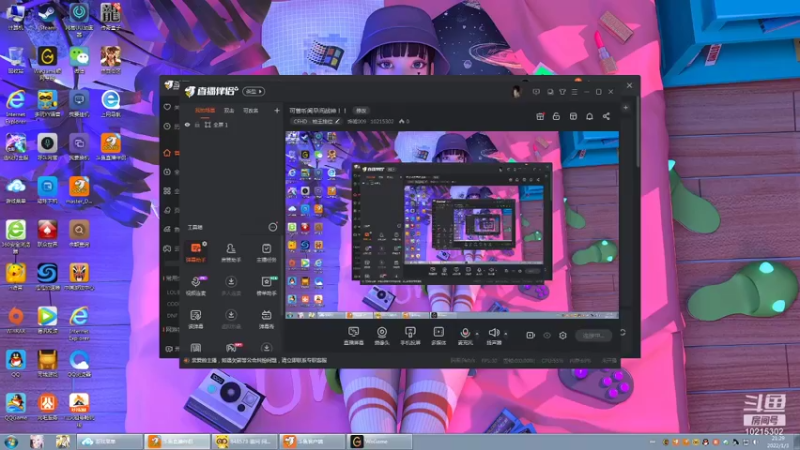Image resolution: width=800 pixels, height=450 pixels.
Task: Open stream settings gear icon
Action: (563, 335)
